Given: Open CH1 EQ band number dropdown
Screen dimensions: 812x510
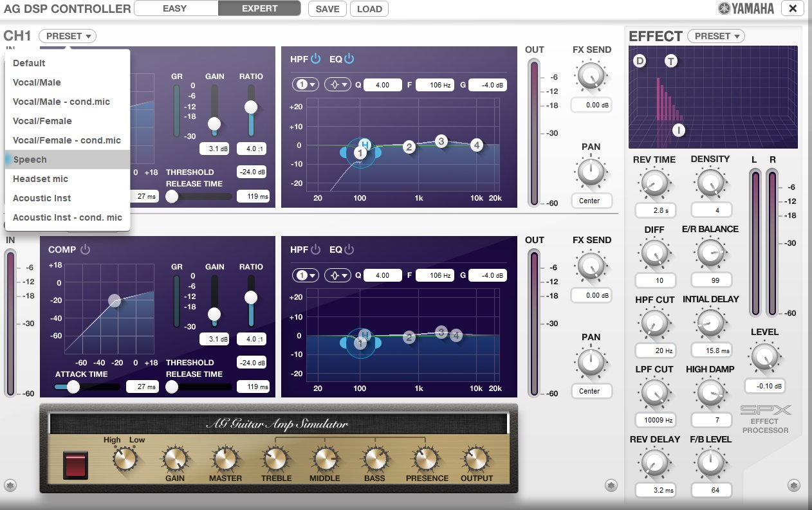Looking at the screenshot, I should point(306,84).
